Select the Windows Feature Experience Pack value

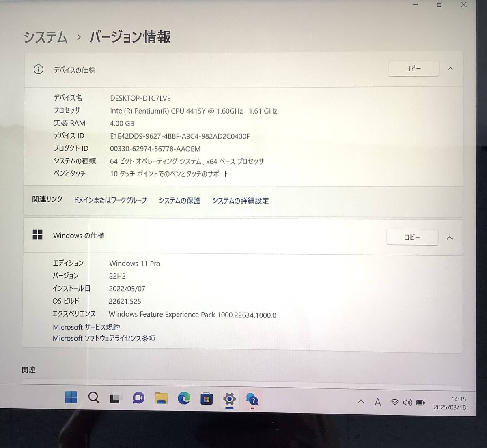[x=192, y=315]
